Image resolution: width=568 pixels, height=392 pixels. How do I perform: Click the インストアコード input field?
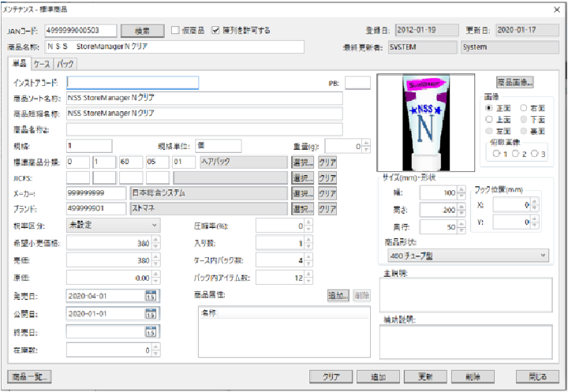pos(133,82)
